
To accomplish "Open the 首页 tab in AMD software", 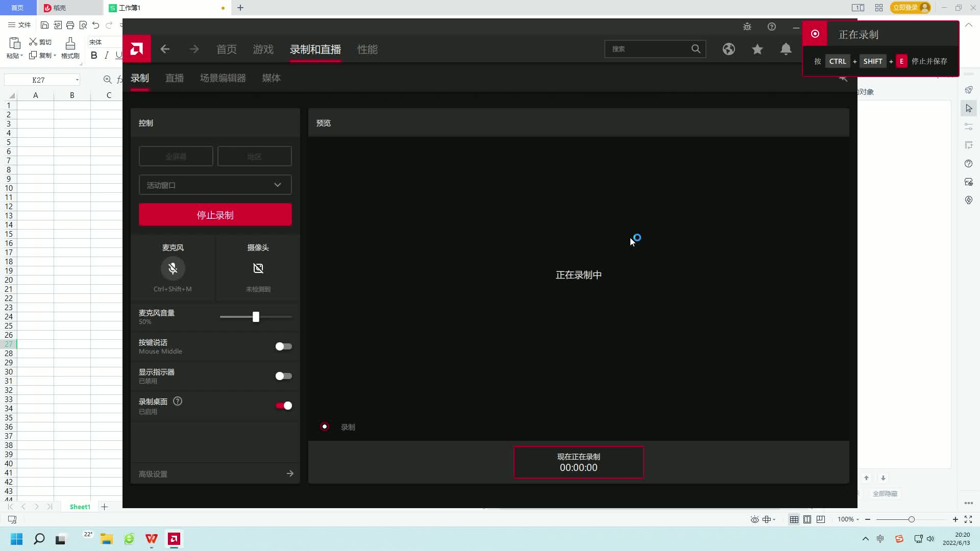I will point(227,49).
